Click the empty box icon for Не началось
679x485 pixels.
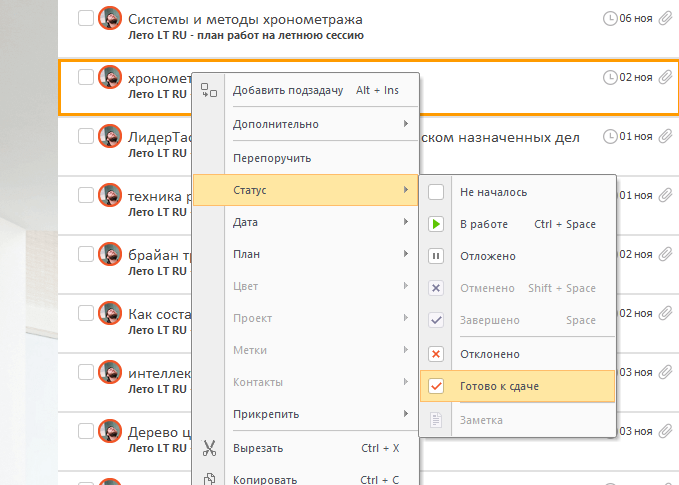(436, 192)
